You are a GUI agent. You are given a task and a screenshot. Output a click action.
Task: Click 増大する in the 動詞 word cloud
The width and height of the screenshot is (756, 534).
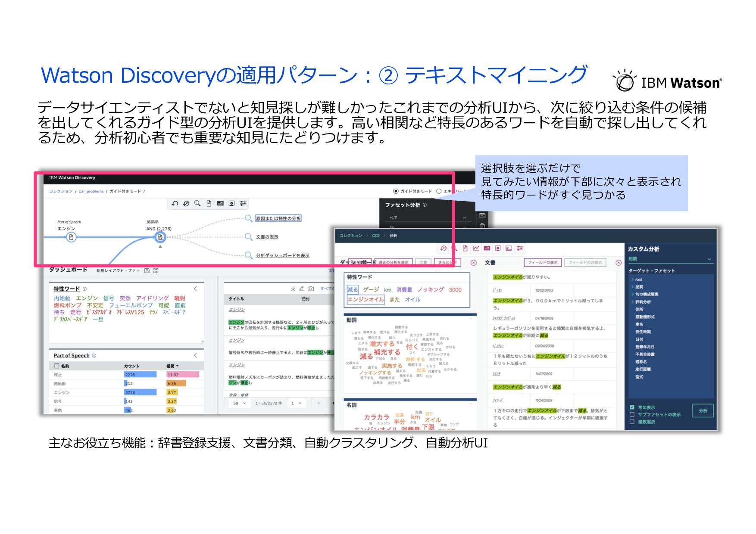click(382, 344)
